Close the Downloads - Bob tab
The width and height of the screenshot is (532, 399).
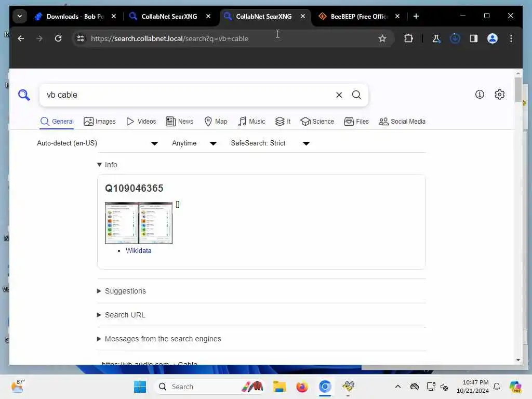[x=114, y=16]
